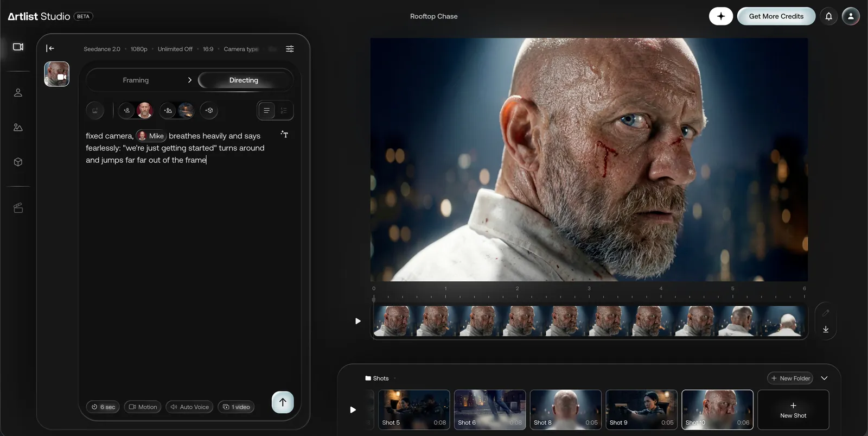Viewport: 868px width, 436px height.
Task: Add an object with the plus-cube icon
Action: 209,111
